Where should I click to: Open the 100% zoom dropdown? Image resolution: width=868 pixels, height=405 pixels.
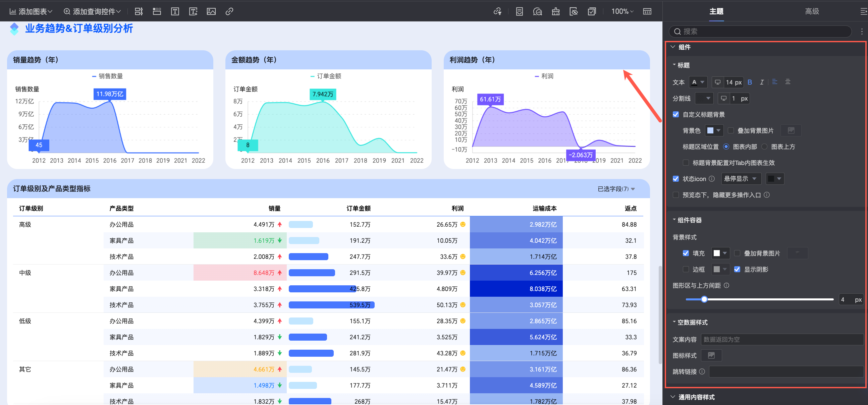point(622,11)
